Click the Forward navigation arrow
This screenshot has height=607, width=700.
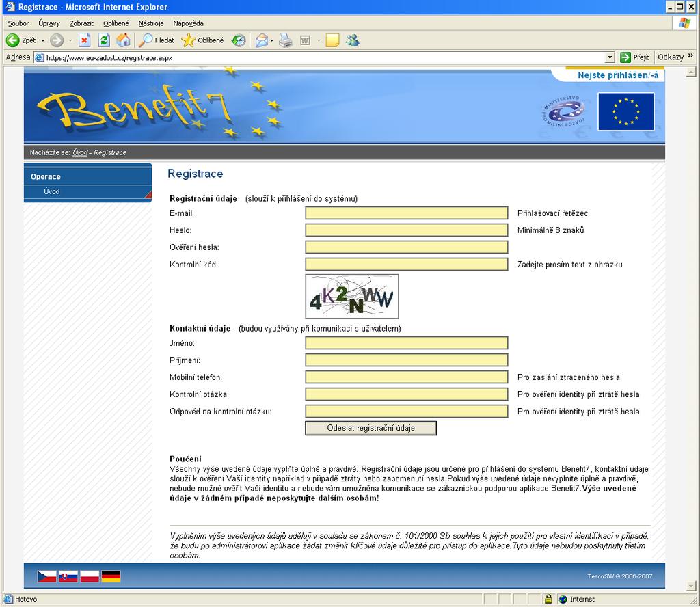(57, 40)
